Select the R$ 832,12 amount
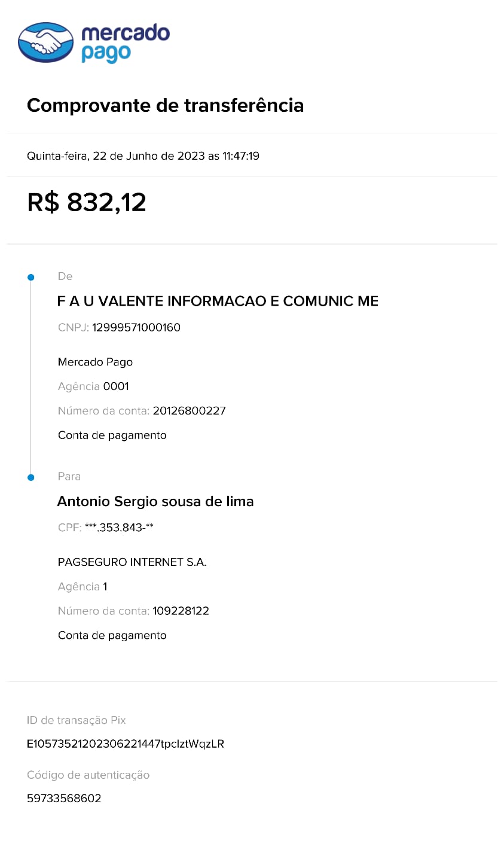504x841 pixels. click(x=87, y=202)
